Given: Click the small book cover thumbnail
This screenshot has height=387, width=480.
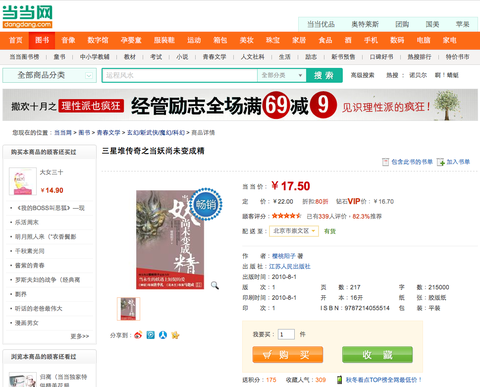Looking at the screenshot, I should click(128, 309).
